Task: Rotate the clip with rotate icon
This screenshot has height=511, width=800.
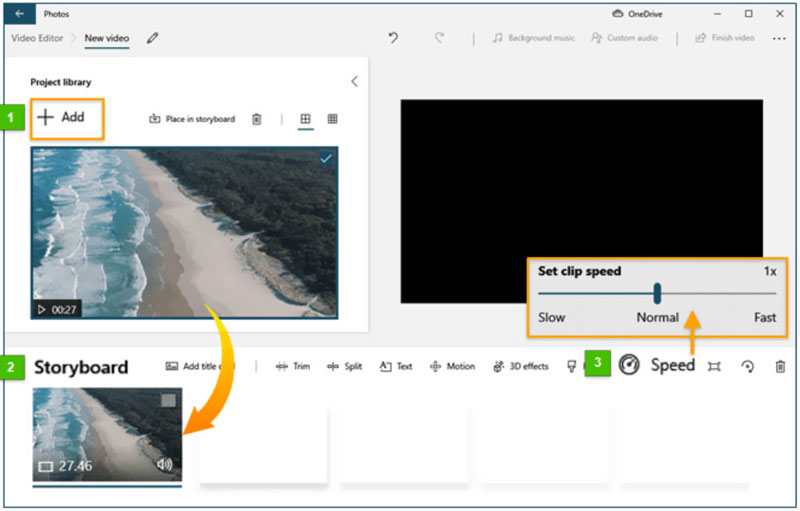Action: pyautogui.click(x=747, y=366)
